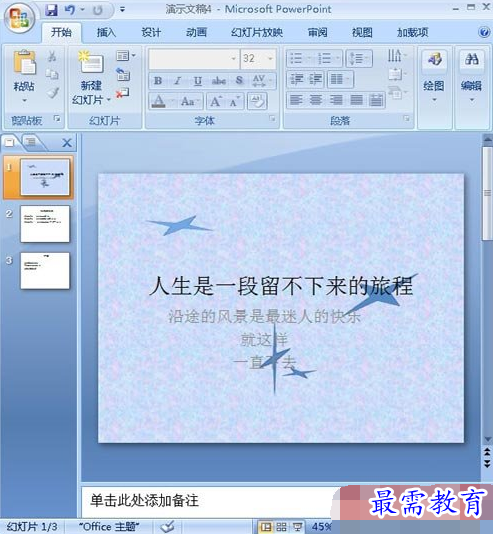The height and width of the screenshot is (534, 493).
Task: Open the text direction menu
Action: click(397, 56)
